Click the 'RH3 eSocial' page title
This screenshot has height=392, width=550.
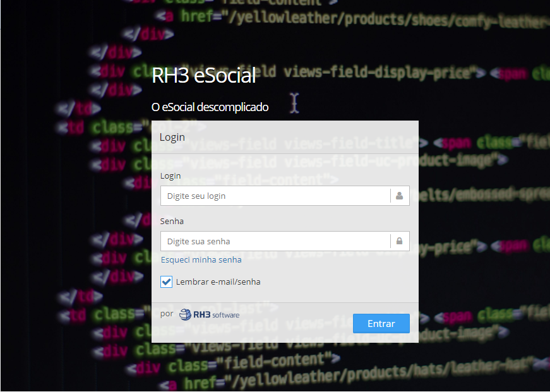(x=203, y=75)
